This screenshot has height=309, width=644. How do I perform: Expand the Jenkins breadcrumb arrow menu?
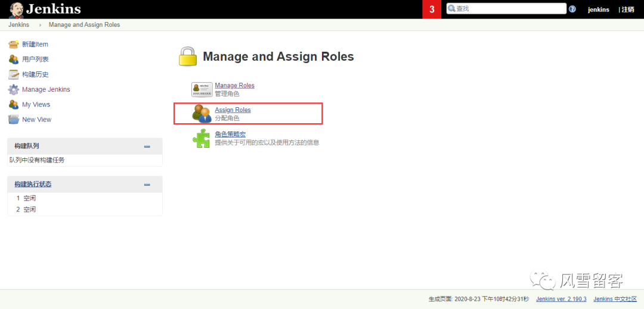pyautogui.click(x=41, y=25)
